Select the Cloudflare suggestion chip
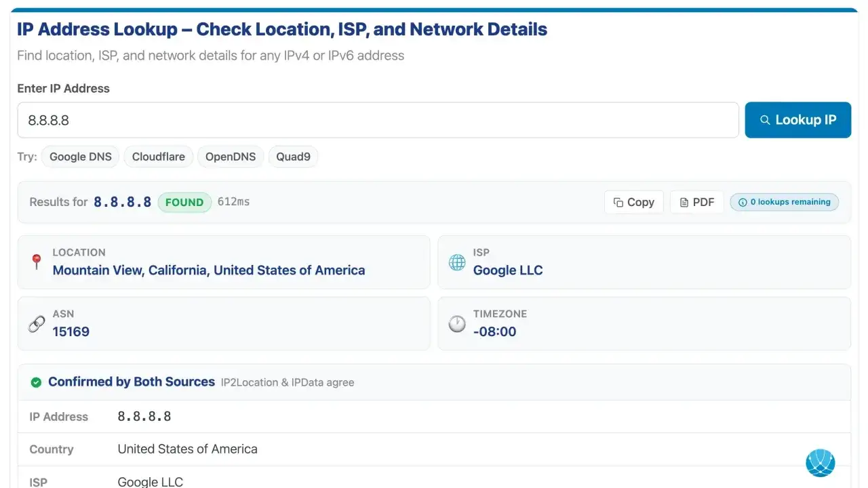The height and width of the screenshot is (488, 868). point(158,157)
